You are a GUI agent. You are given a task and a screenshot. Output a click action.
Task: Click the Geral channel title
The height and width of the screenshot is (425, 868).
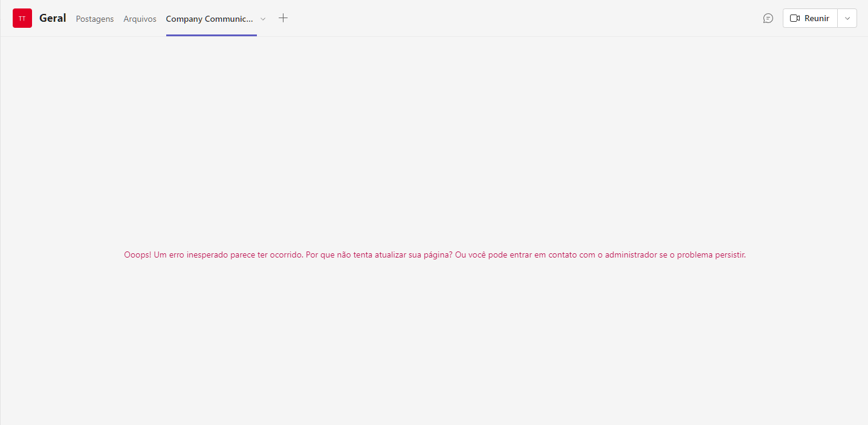click(53, 18)
